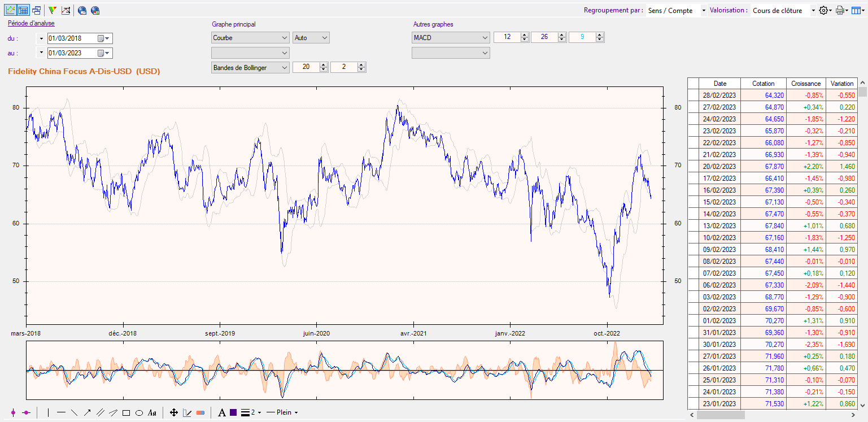Select the ellipse drawing tool
The image size is (868, 422).
point(139,413)
